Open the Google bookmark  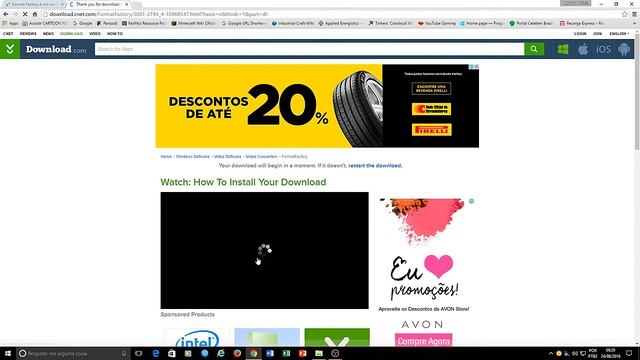[82, 23]
